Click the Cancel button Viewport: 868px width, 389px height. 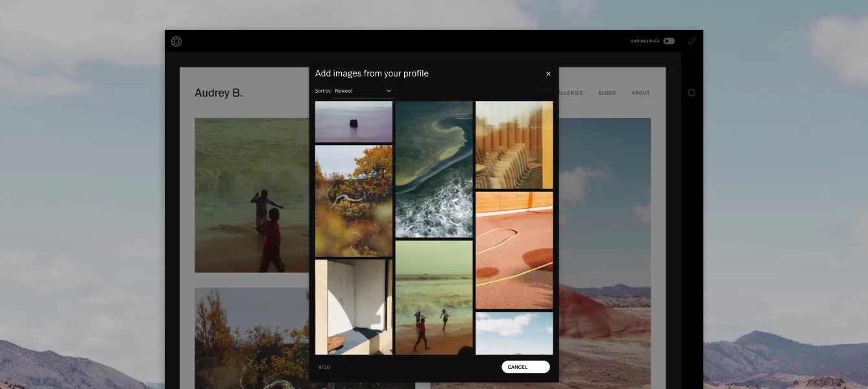point(525,367)
